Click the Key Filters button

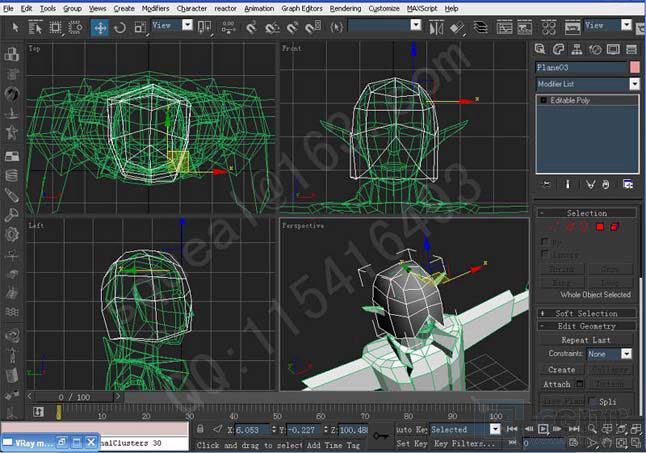coord(455,443)
